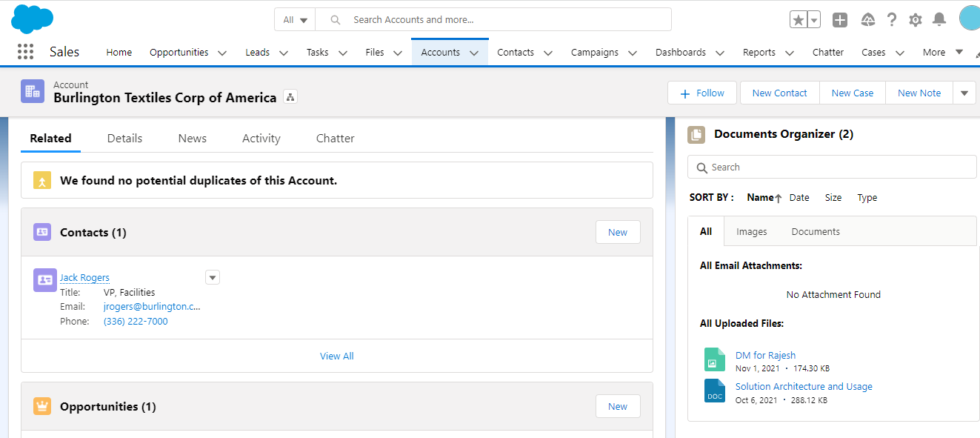Image resolution: width=980 pixels, height=438 pixels.
Task: Open the Trailhead guidance icon
Action: click(867, 19)
